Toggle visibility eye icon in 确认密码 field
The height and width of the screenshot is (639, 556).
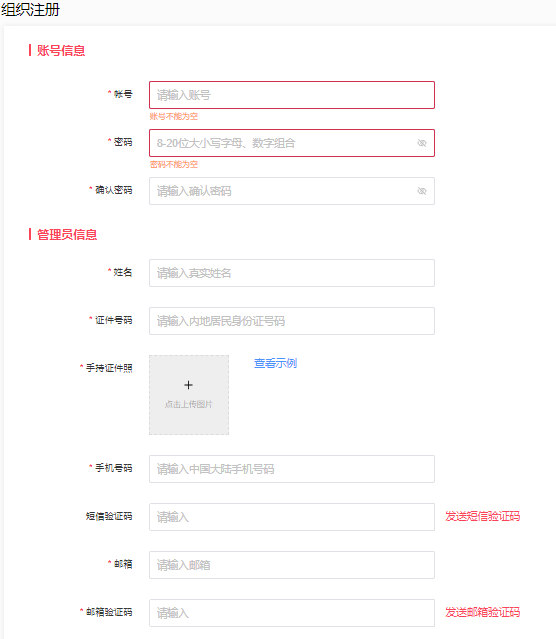[x=422, y=191]
